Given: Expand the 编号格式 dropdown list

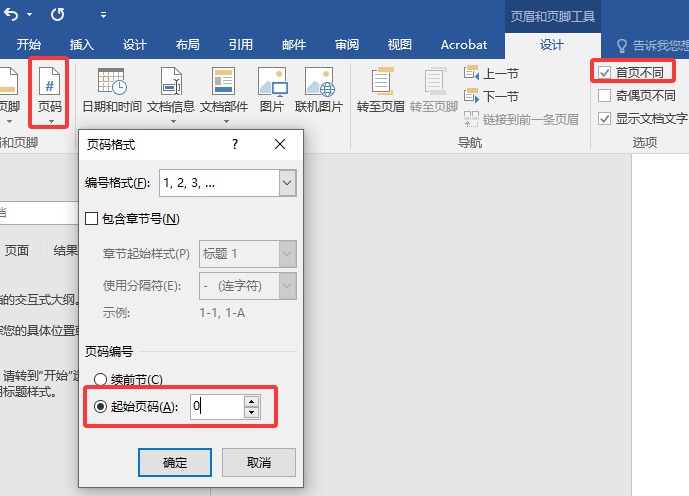Looking at the screenshot, I should tap(287, 183).
